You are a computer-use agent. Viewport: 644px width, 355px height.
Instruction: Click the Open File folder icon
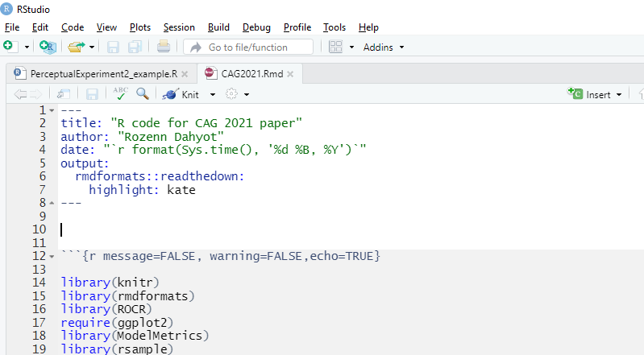click(76, 47)
